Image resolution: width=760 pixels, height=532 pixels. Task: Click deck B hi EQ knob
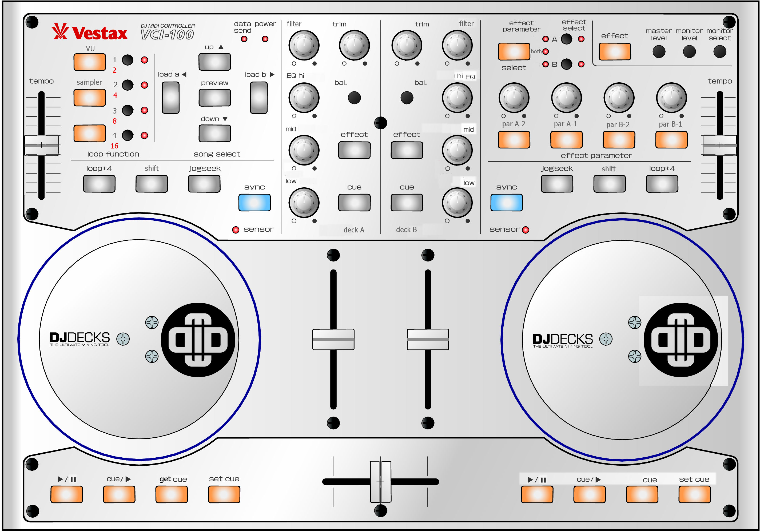click(x=457, y=98)
